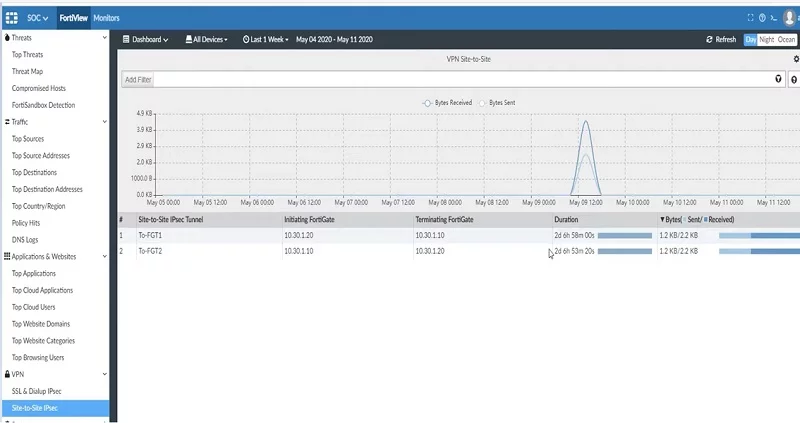Click the To-FGT1 duration progress bar
The width and height of the screenshot is (800, 423).
coord(624,236)
